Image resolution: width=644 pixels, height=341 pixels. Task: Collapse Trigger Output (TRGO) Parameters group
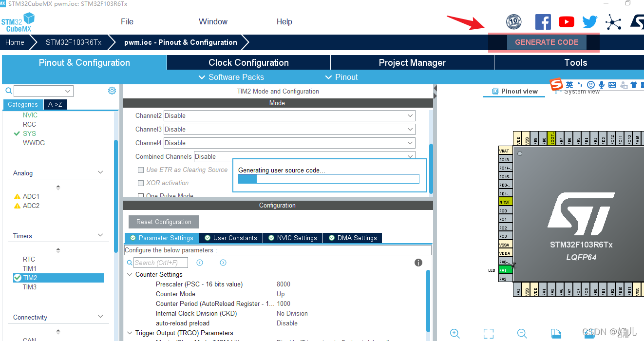point(130,333)
